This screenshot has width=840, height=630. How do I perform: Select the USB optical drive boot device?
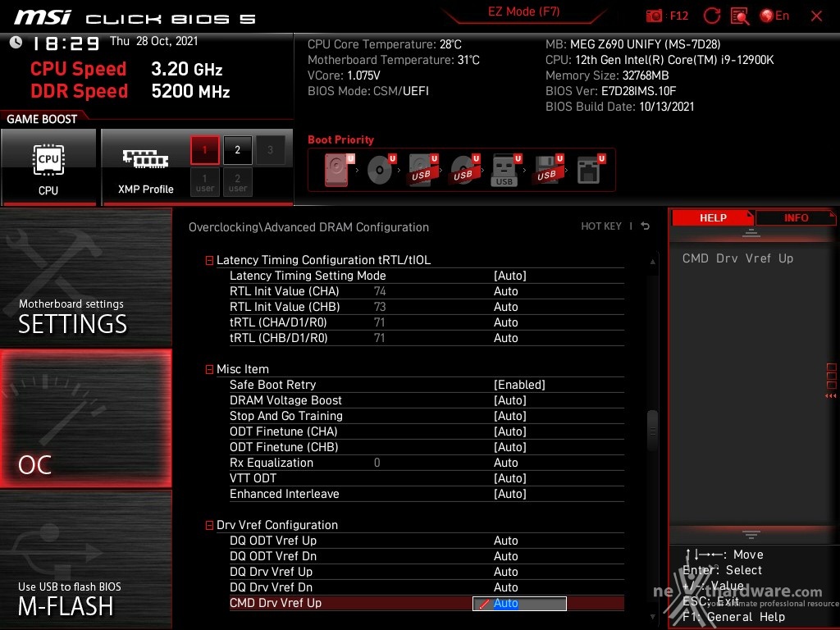point(464,169)
